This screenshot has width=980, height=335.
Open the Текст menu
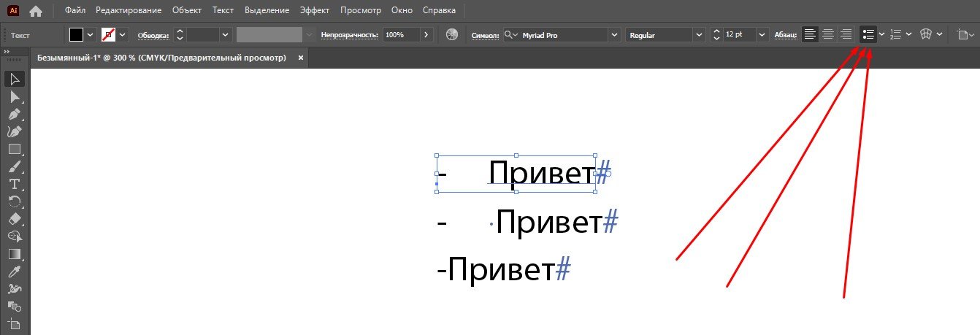pyautogui.click(x=223, y=11)
